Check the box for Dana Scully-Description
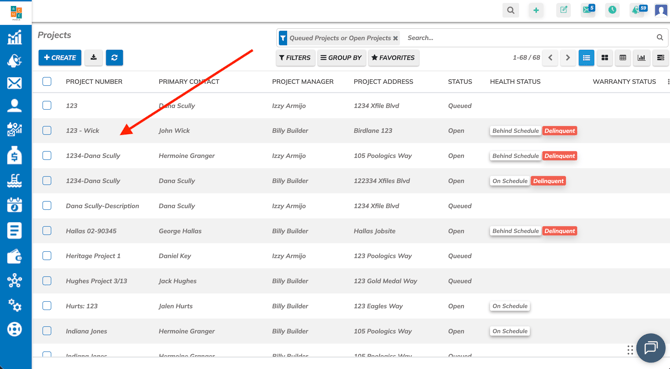 [x=47, y=205]
